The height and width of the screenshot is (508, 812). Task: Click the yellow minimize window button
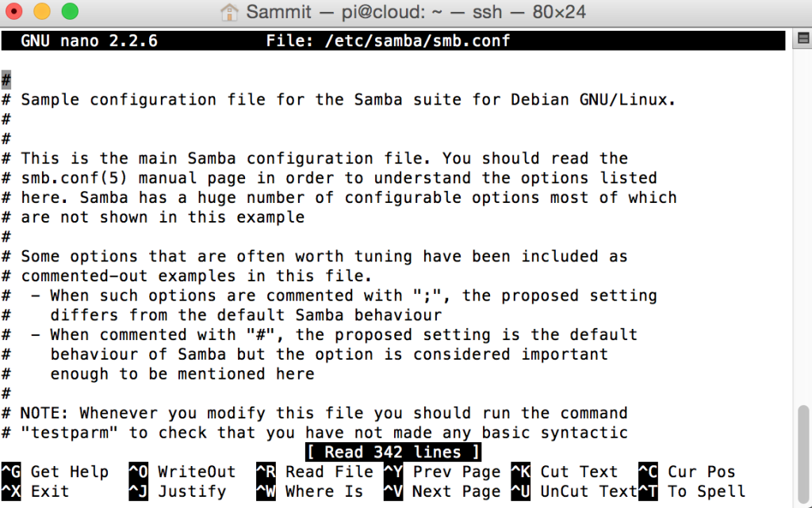point(42,11)
